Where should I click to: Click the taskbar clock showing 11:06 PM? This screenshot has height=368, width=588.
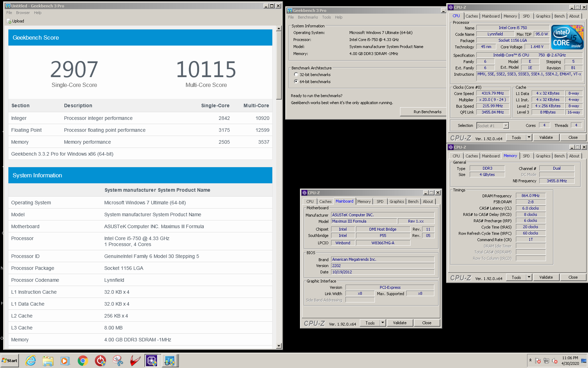[570, 361]
